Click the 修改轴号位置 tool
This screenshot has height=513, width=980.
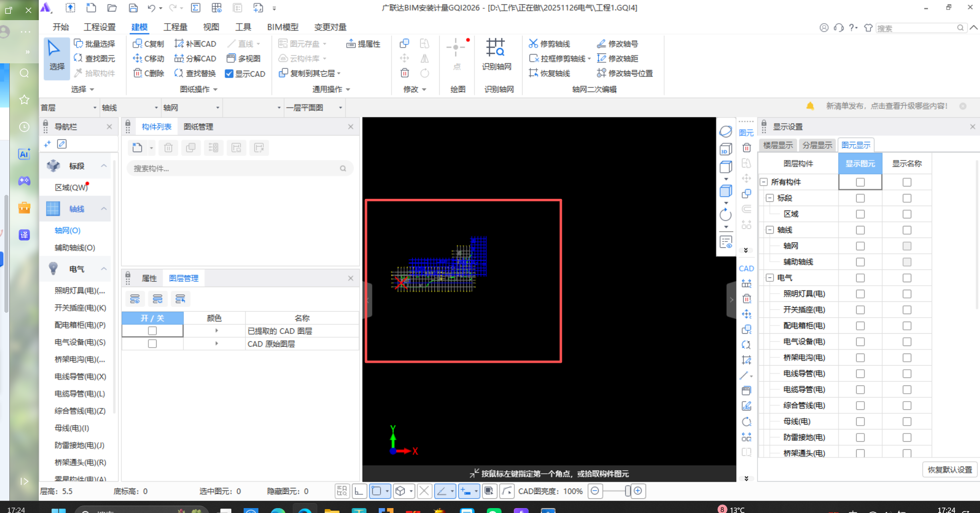click(625, 73)
